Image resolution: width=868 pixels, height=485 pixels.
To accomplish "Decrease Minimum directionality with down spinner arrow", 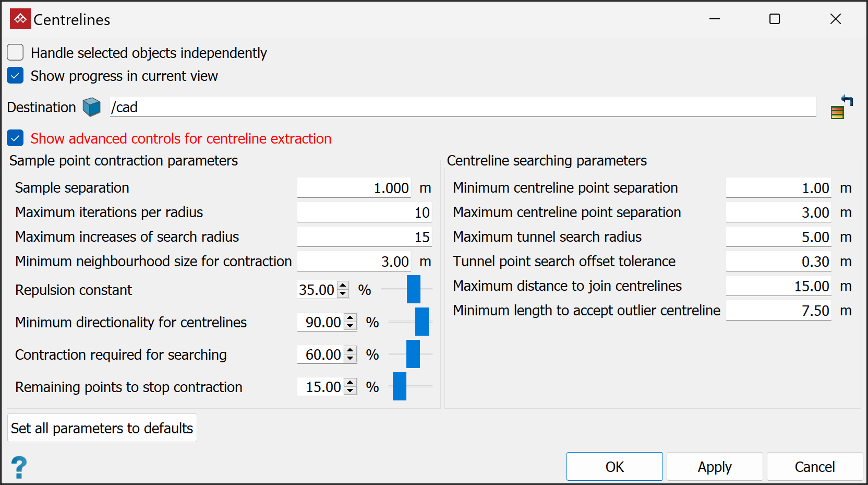I will tap(351, 326).
